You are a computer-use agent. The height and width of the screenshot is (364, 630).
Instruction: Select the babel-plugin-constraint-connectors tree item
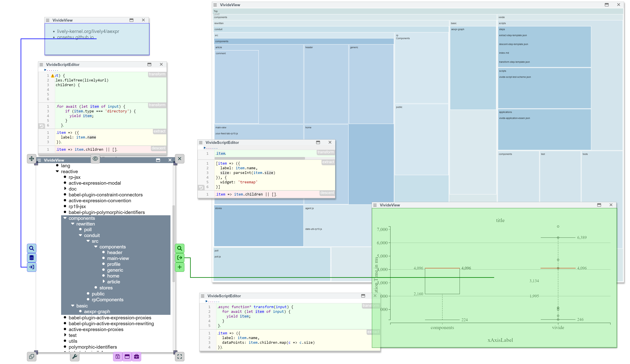pos(106,195)
